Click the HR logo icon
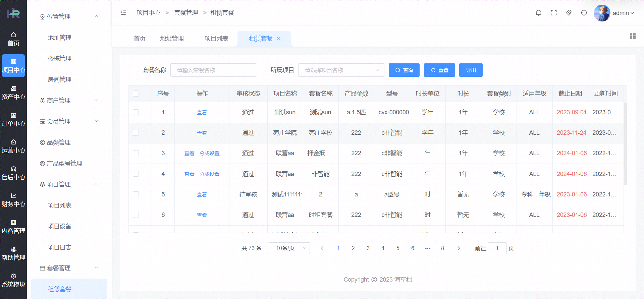 [x=13, y=13]
